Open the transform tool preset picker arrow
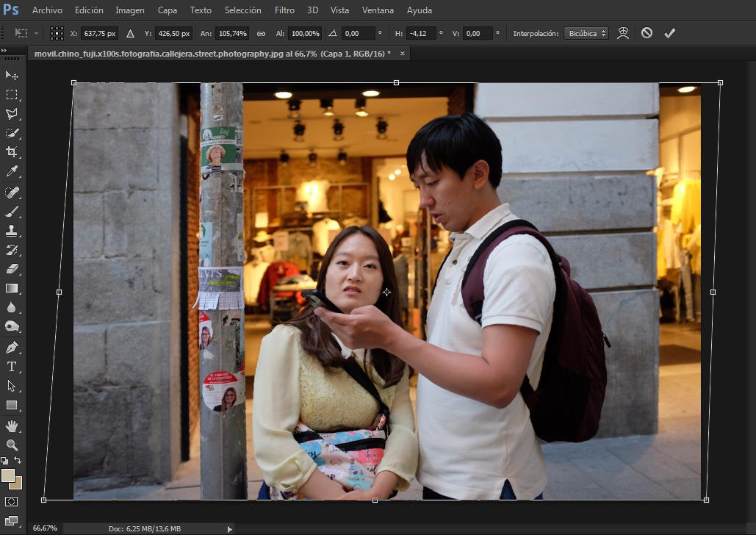This screenshot has height=535, width=756. point(36,33)
